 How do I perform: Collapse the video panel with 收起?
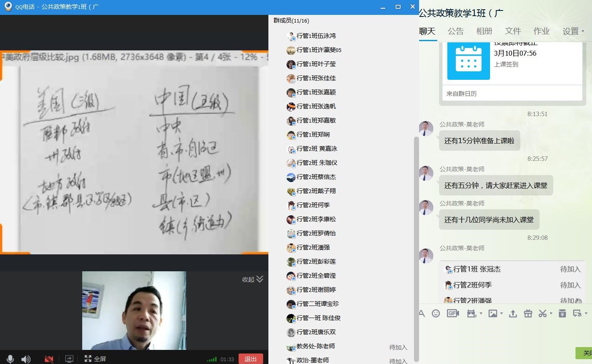(x=253, y=279)
